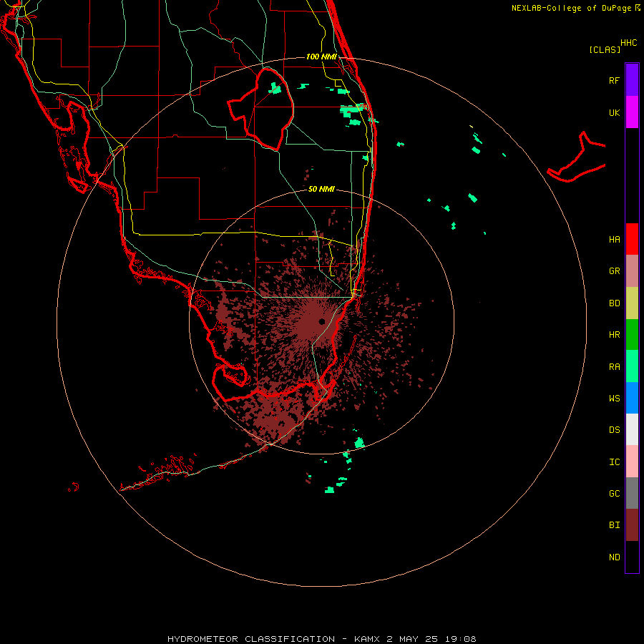Click the HA legend label
The image size is (644, 644).
tap(614, 239)
